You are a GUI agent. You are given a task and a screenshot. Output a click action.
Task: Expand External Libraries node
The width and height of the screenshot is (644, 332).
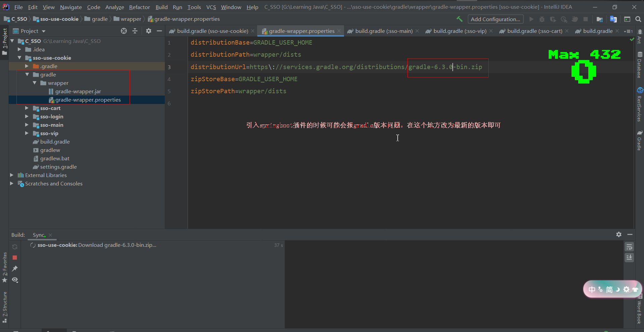(x=12, y=175)
